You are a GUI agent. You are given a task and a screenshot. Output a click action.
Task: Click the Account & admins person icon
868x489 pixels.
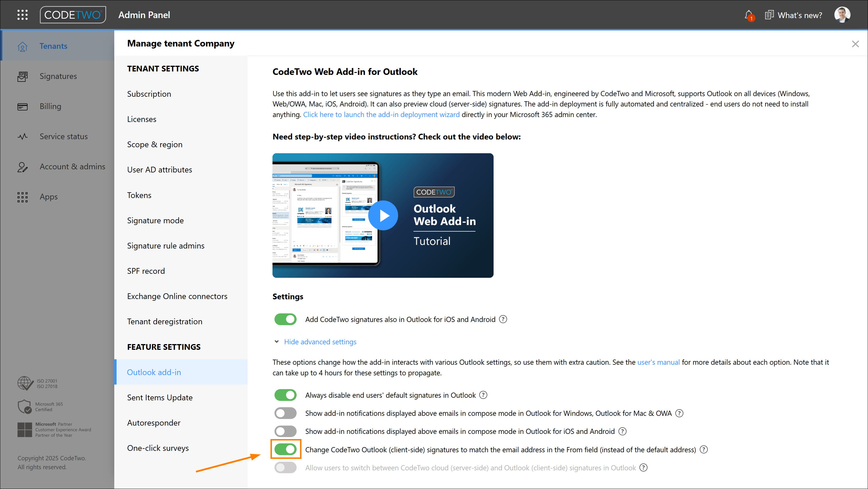(x=23, y=167)
